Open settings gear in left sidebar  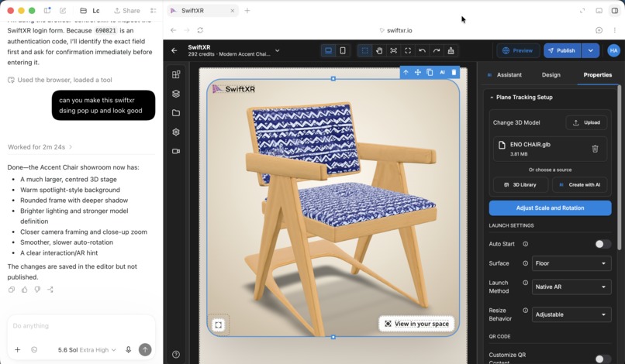pyautogui.click(x=176, y=132)
